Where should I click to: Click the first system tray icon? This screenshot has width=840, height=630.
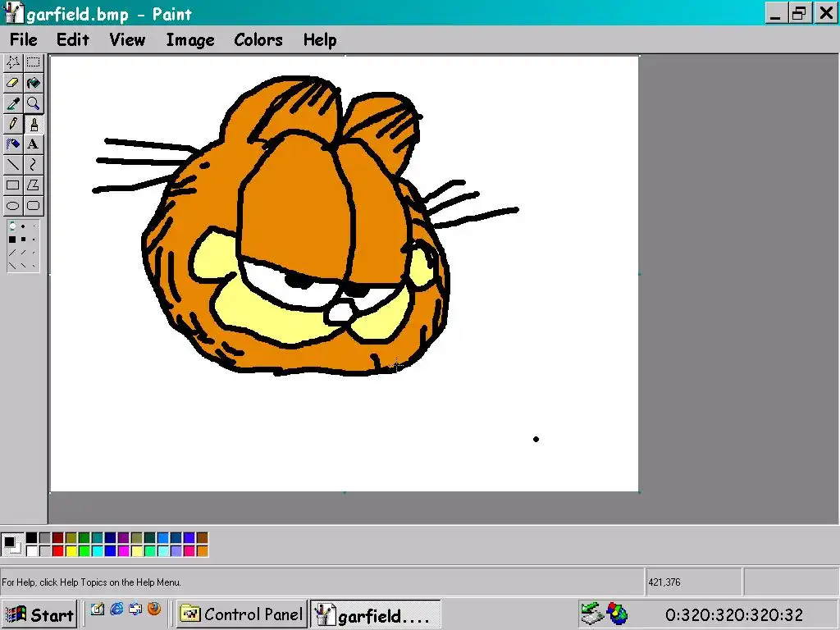(591, 614)
